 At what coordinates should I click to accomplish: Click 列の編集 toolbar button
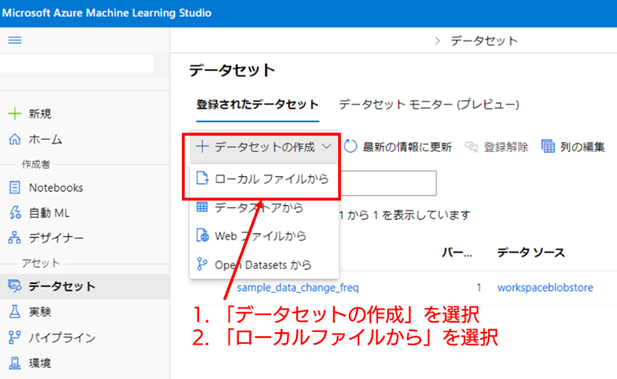point(573,147)
